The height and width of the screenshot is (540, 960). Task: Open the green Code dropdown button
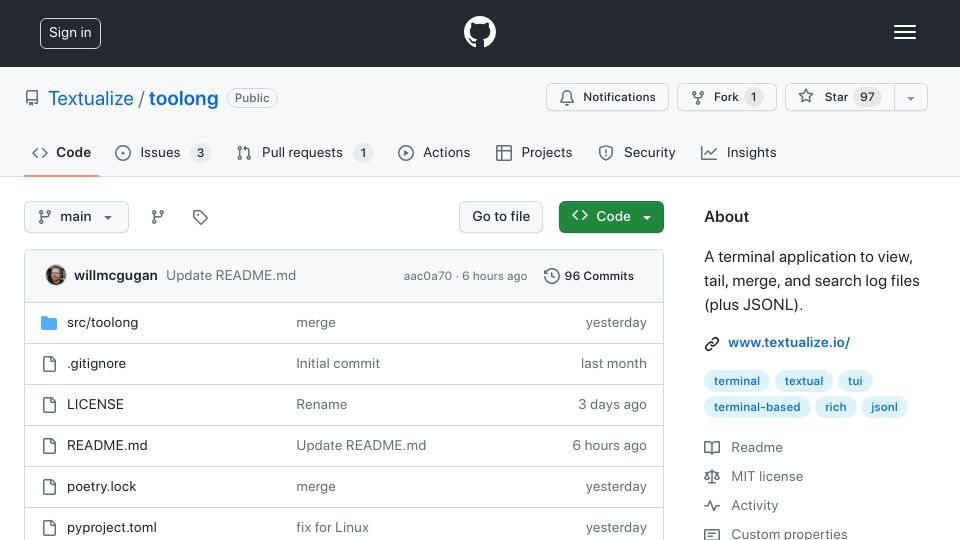click(x=611, y=217)
